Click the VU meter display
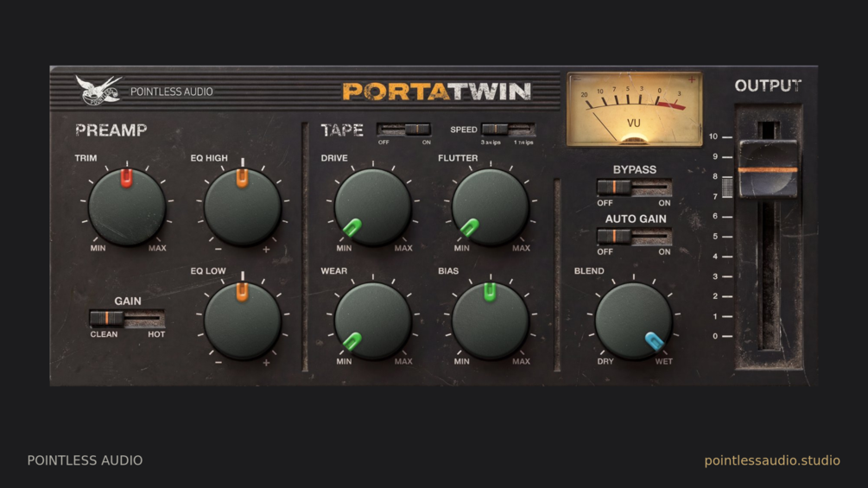Viewport: 868px width, 488px height. 635,109
